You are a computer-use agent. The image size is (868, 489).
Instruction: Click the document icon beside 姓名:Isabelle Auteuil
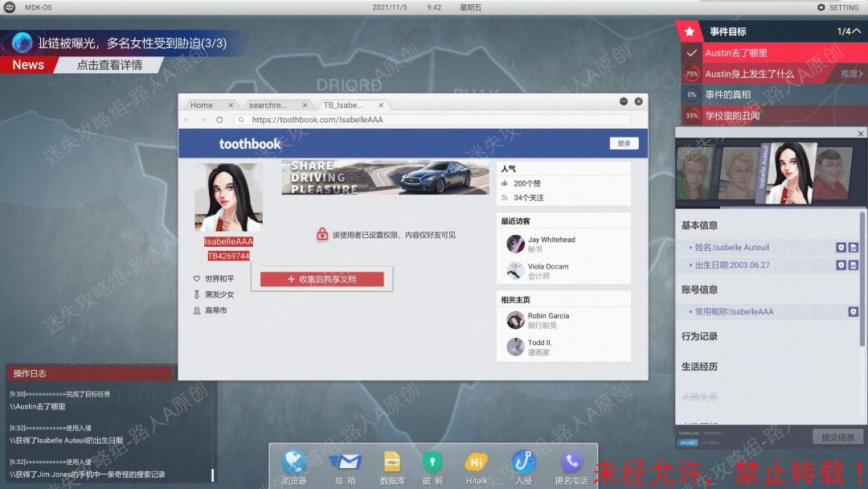[853, 248]
